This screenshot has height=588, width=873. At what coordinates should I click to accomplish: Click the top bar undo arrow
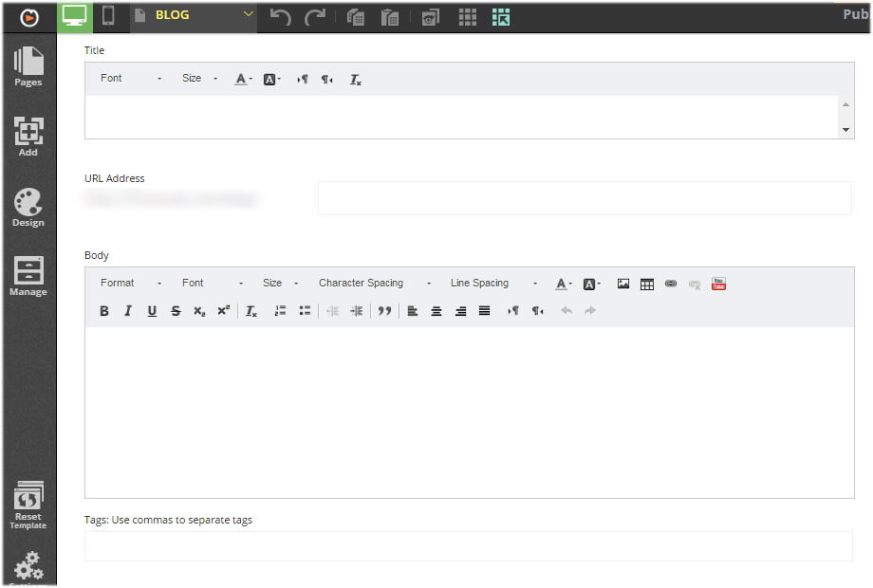tap(281, 17)
